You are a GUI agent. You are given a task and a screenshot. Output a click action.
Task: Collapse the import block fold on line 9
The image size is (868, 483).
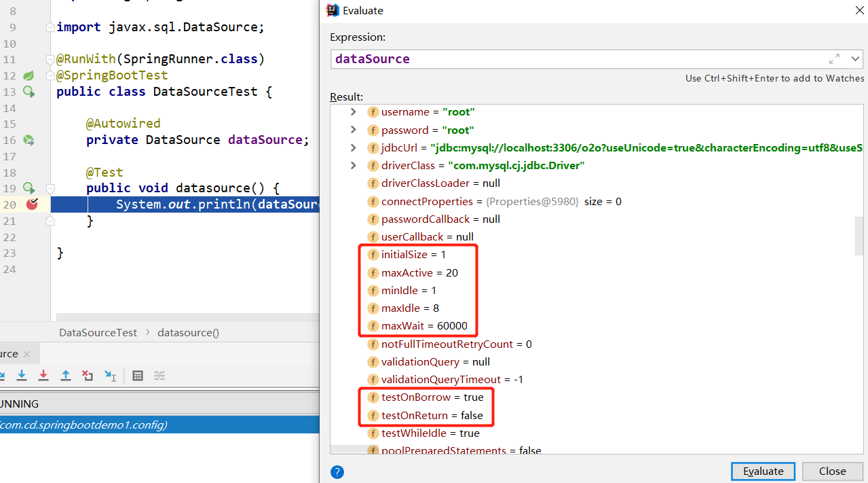(50, 27)
